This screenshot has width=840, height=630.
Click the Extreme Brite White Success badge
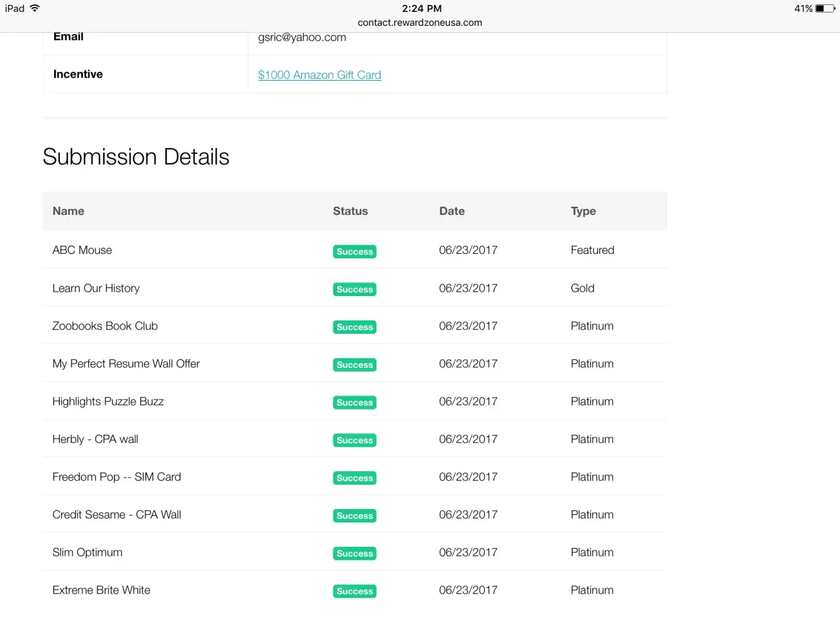point(355,592)
